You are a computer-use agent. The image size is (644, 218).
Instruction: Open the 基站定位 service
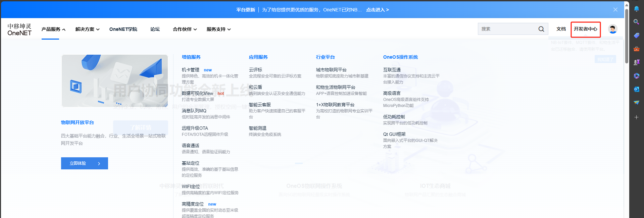click(x=190, y=163)
